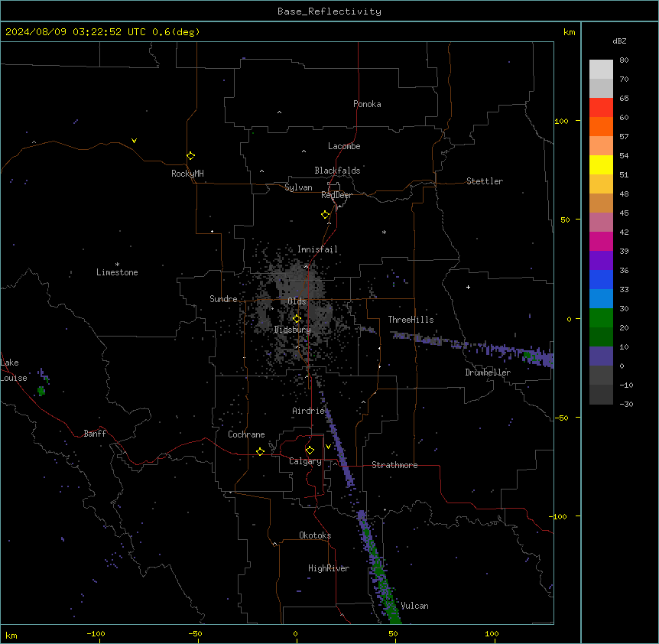The width and height of the screenshot is (659, 644).
Task: Click the Drumheller label
Action: pos(488,372)
